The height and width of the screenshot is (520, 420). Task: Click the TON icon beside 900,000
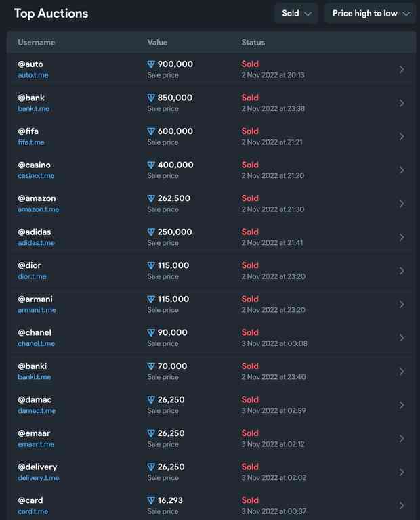[151, 64]
